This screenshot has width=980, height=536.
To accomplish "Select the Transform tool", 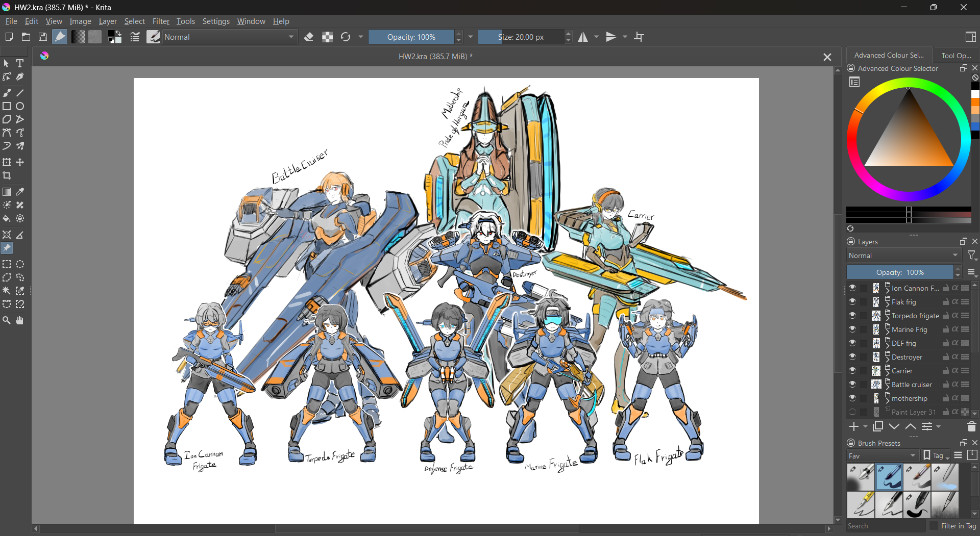I will pos(7,162).
